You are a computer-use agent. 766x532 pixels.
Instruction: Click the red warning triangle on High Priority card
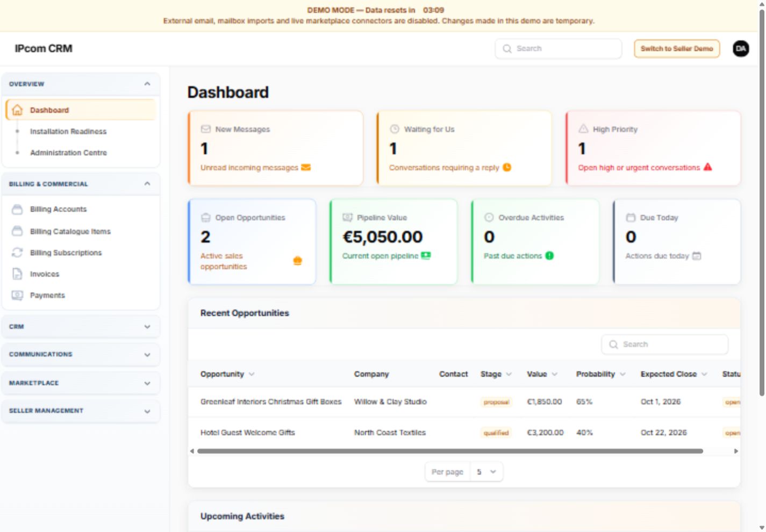[x=707, y=167]
